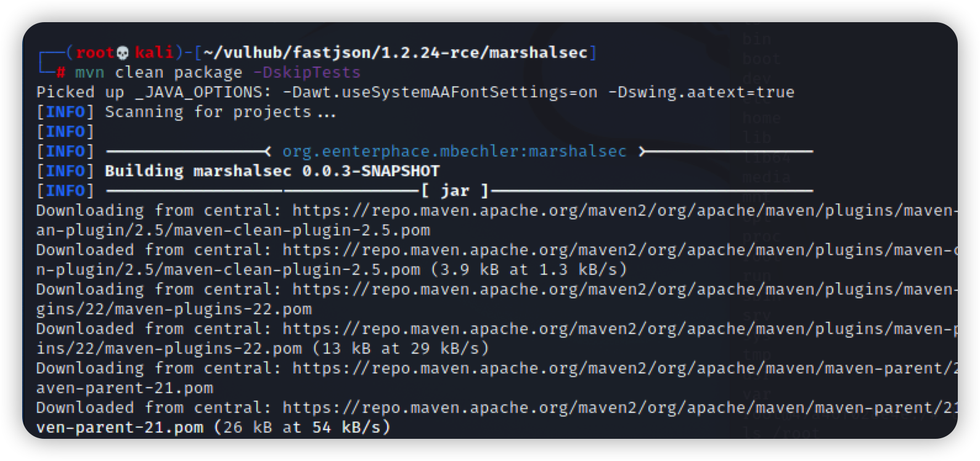Click the '#' root prompt symbol
Viewport: 980px width, 461px height.
coord(60,73)
